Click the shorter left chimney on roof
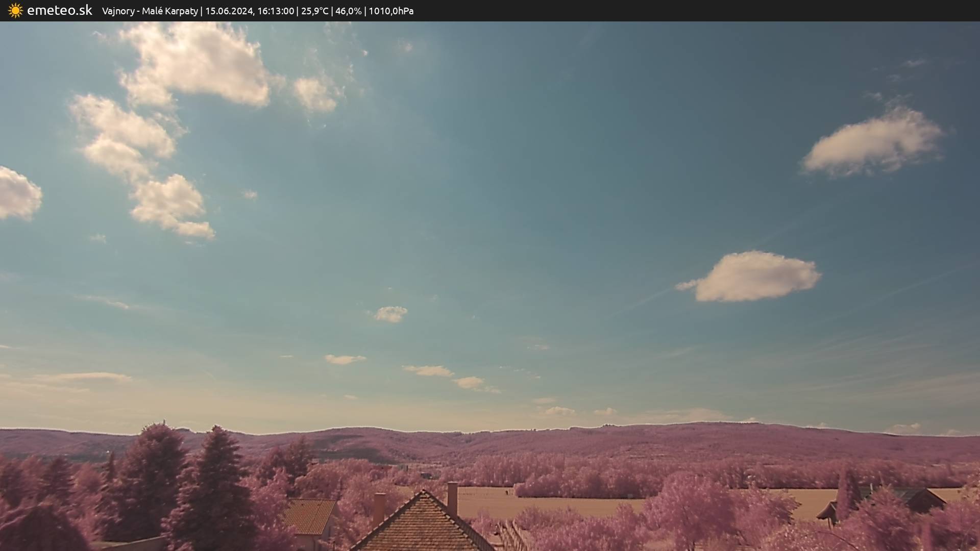 [x=379, y=507]
